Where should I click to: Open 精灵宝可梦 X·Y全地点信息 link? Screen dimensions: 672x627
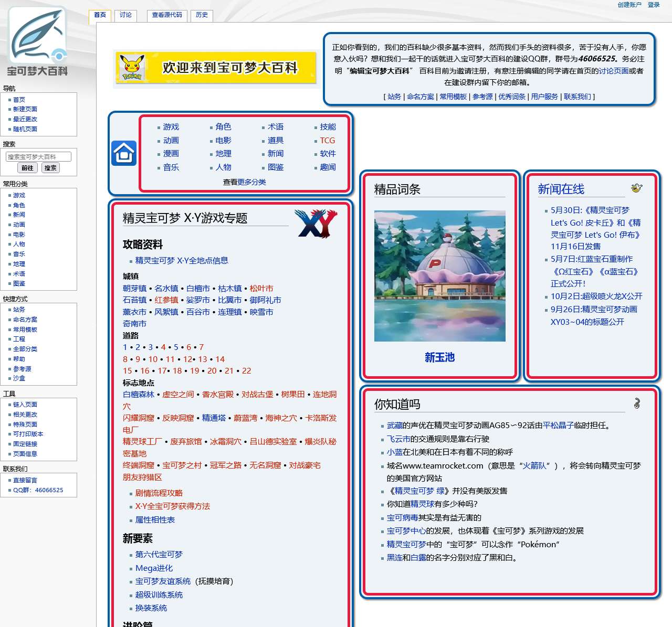(182, 261)
